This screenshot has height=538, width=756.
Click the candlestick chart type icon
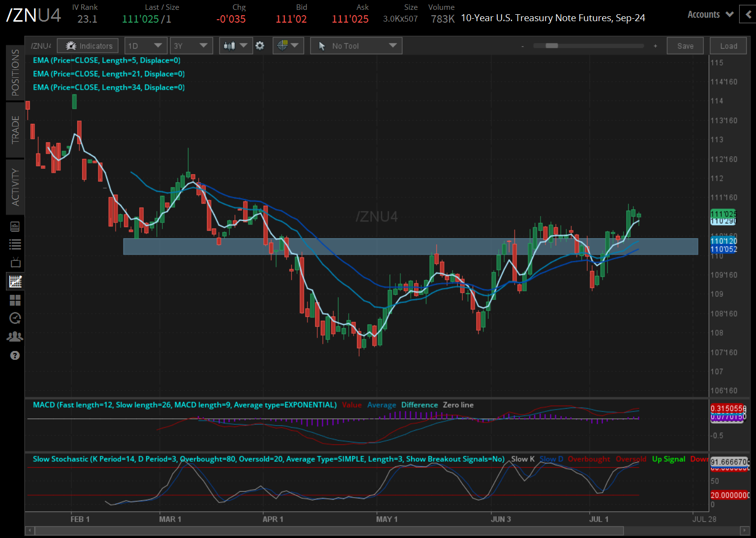point(229,46)
